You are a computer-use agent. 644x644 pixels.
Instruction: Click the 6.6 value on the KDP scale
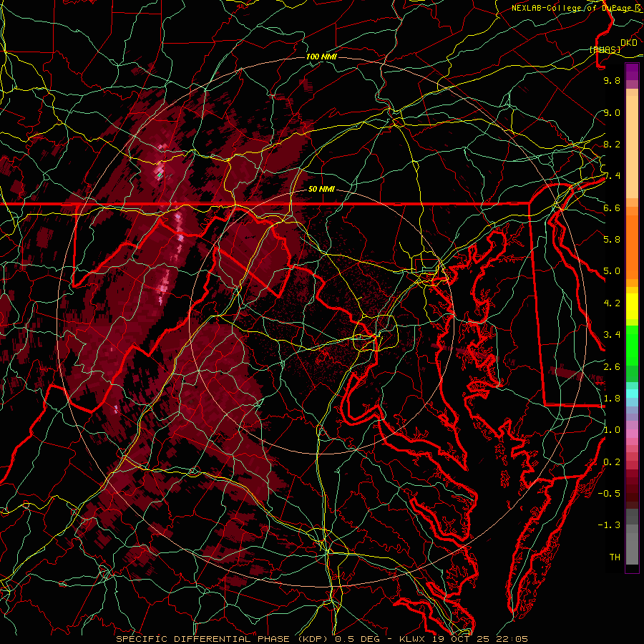612,208
